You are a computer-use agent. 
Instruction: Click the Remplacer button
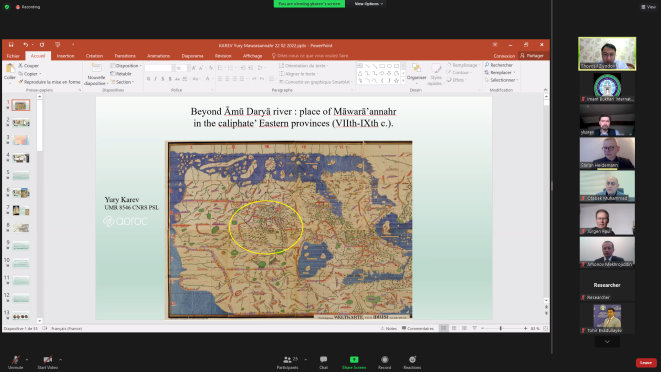pyautogui.click(x=500, y=73)
